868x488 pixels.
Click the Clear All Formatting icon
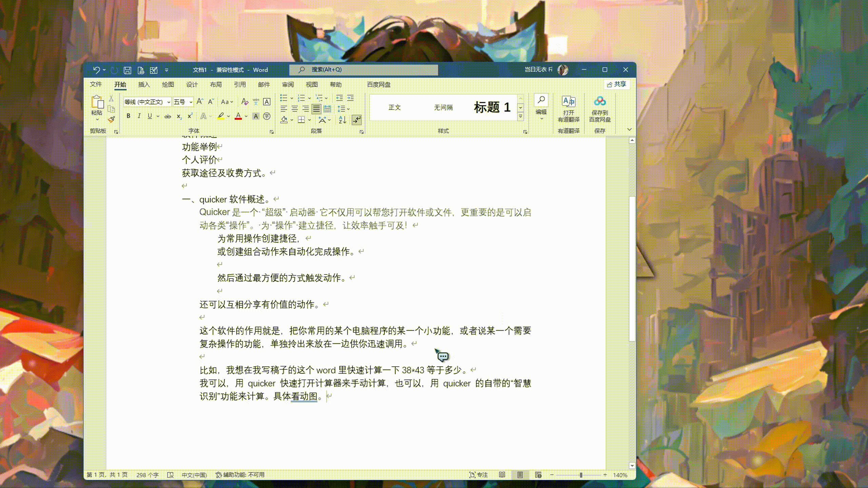click(244, 102)
